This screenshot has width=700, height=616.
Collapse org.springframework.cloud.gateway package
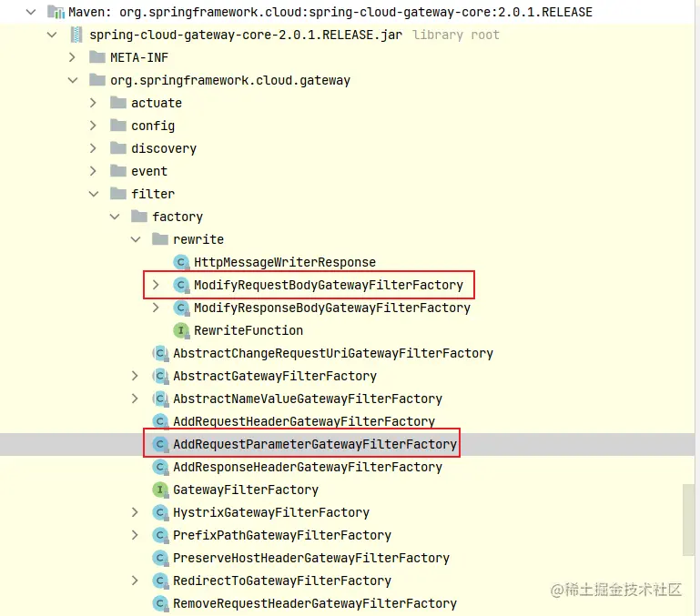tap(73, 80)
